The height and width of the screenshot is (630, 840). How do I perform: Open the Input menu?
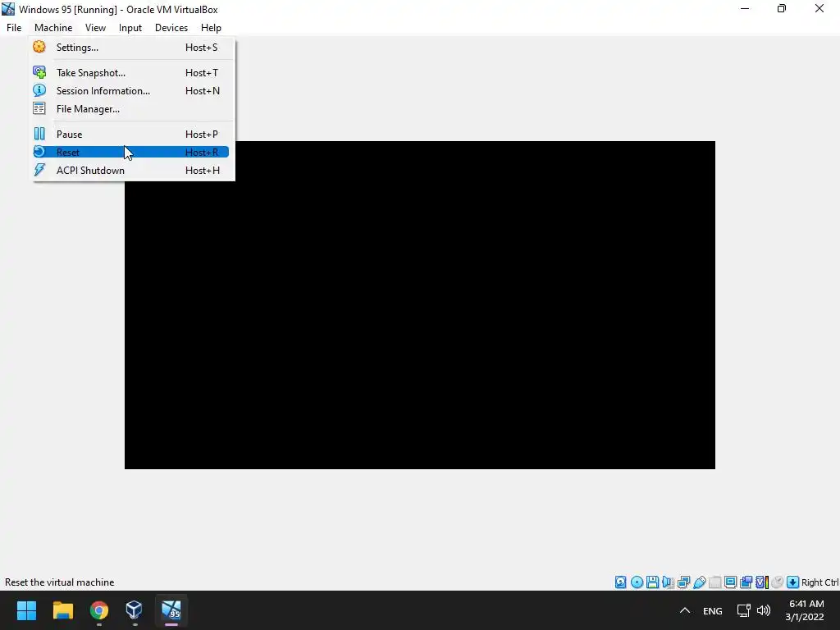click(x=130, y=28)
